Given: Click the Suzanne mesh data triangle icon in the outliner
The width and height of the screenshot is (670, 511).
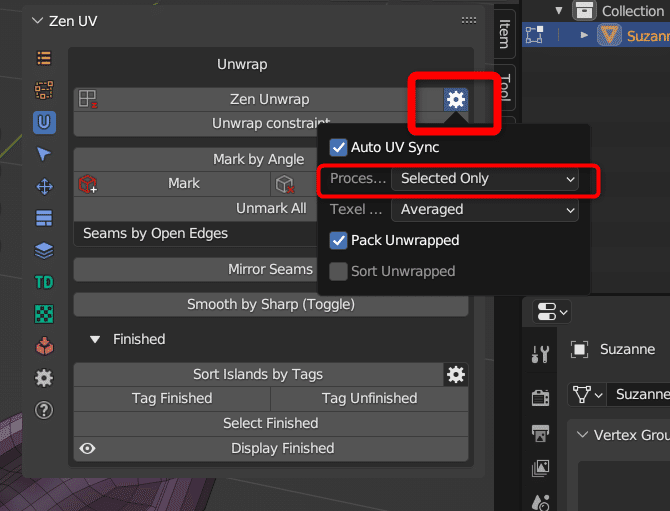Looking at the screenshot, I should [609, 35].
